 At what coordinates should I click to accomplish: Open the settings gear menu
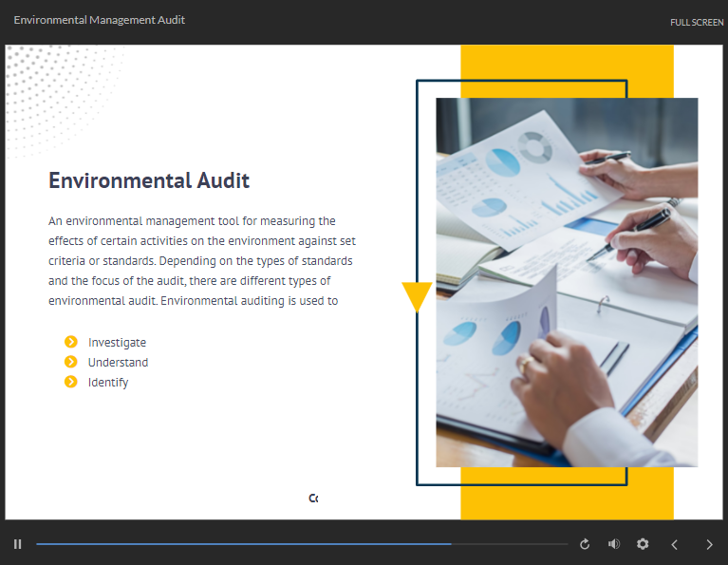[643, 544]
